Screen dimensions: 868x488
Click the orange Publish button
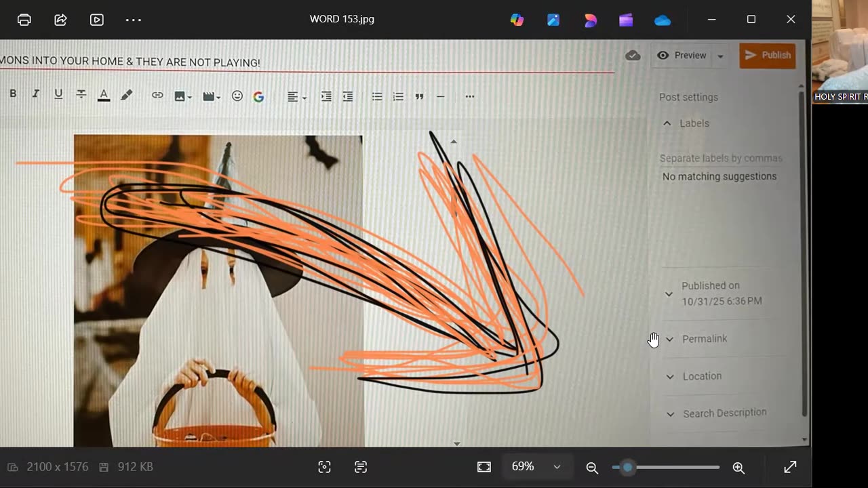click(768, 56)
